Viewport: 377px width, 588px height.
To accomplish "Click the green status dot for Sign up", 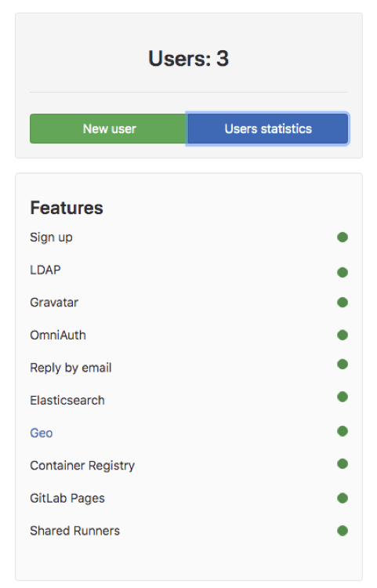I will tap(343, 237).
